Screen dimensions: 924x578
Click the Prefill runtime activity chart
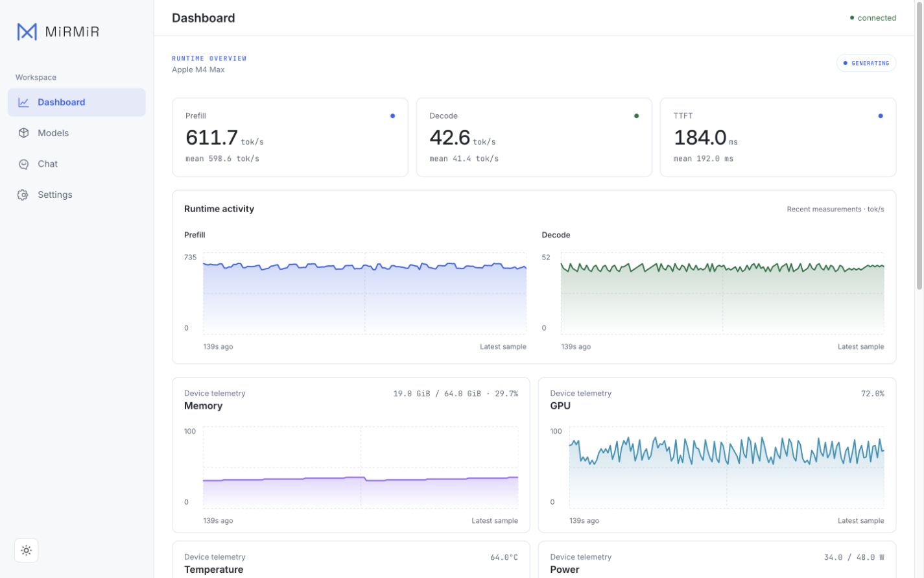point(364,293)
